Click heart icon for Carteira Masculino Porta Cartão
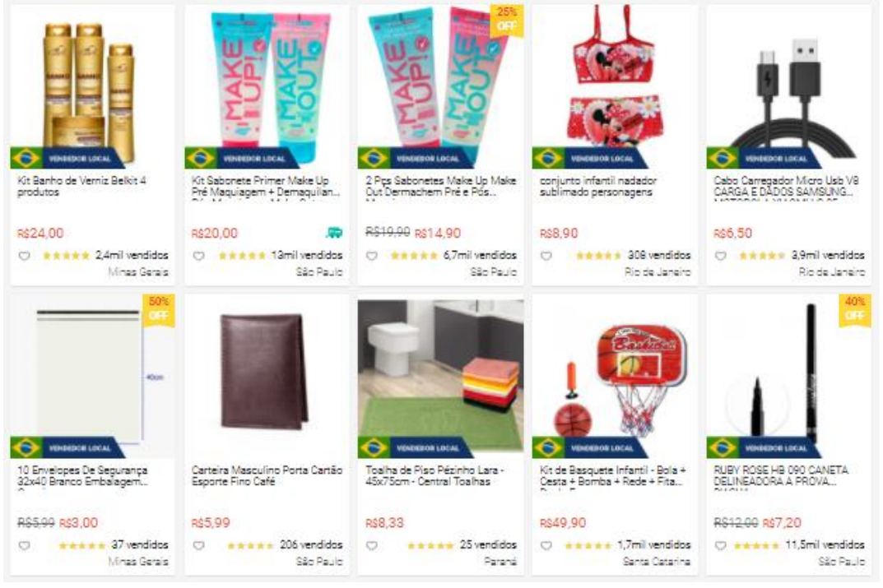Image resolution: width=883 pixels, height=588 pixels. tap(199, 545)
